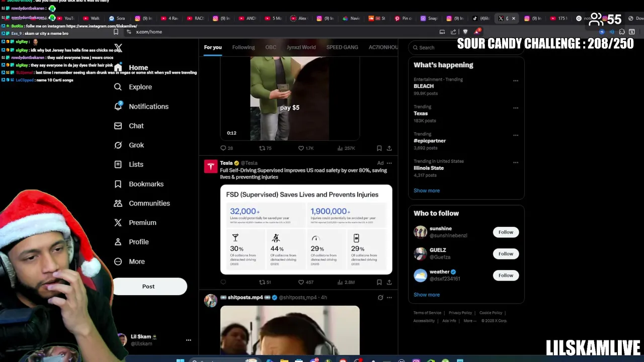644x362 pixels.
Task: Open the More sidebar menu
Action: [130, 261]
